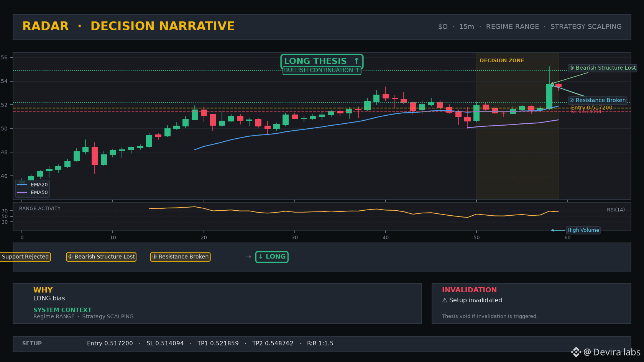Click the TP2 0.548762 setup value
Screen dimensions: 644x362
(273, 344)
